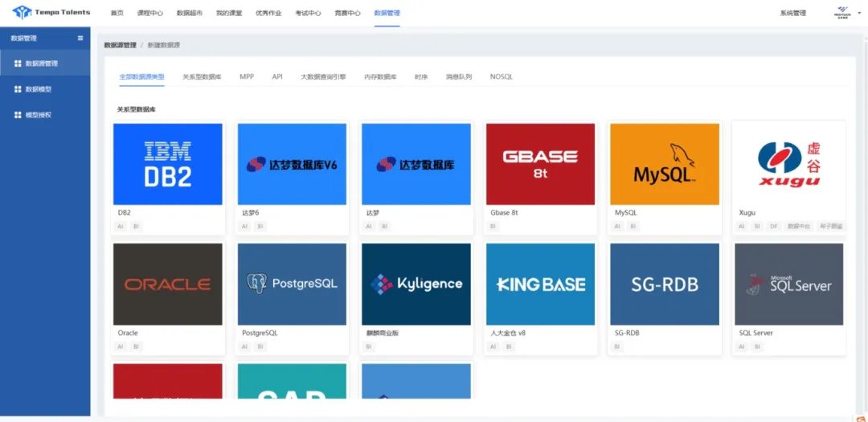
Task: Switch to the NOSQL tab
Action: pos(502,77)
